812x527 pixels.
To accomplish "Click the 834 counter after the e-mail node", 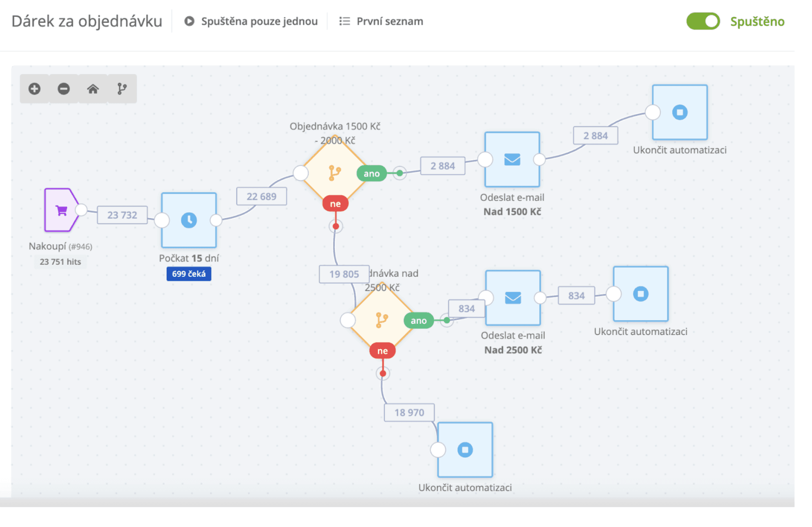I will (576, 295).
